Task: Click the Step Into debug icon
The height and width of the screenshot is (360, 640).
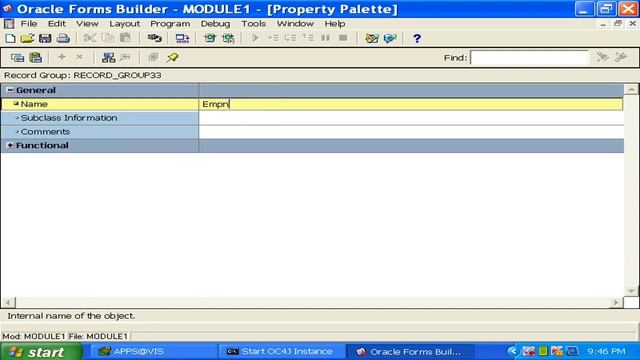Action: click(273, 38)
